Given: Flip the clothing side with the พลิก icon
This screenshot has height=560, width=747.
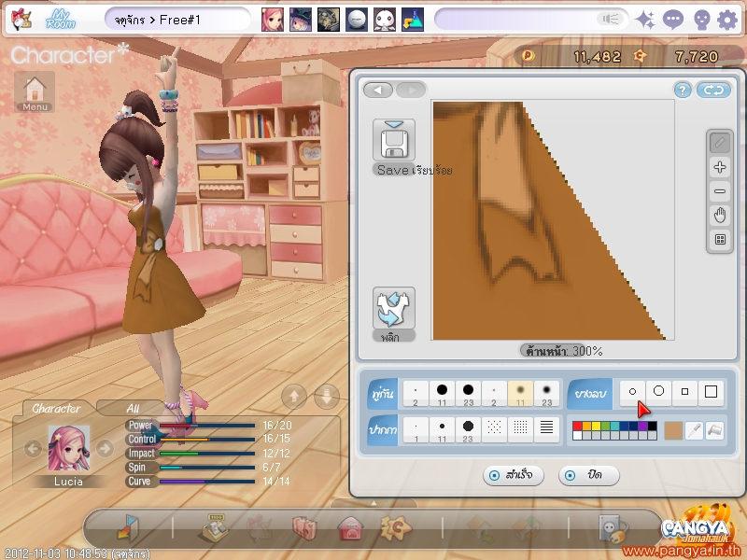Looking at the screenshot, I should [x=393, y=308].
